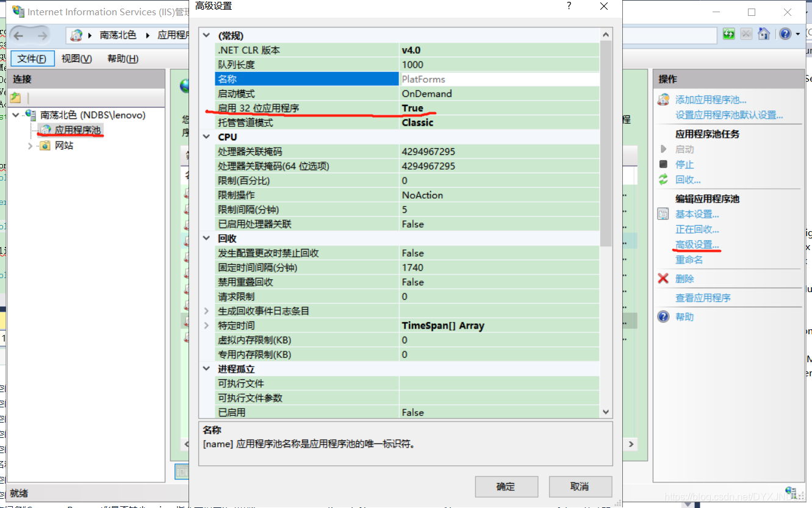This screenshot has height=508, width=812.
Task: Click the property grid scroll up arrow
Action: point(606,35)
